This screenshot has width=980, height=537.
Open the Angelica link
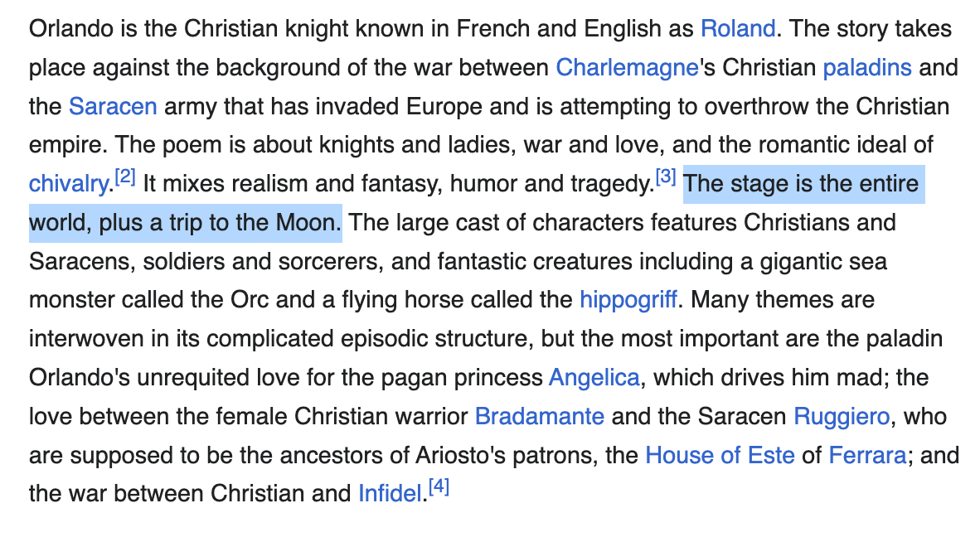594,378
